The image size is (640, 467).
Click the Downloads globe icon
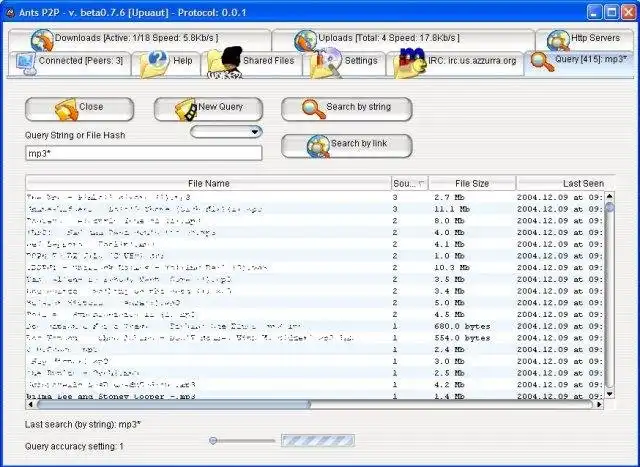(42, 40)
